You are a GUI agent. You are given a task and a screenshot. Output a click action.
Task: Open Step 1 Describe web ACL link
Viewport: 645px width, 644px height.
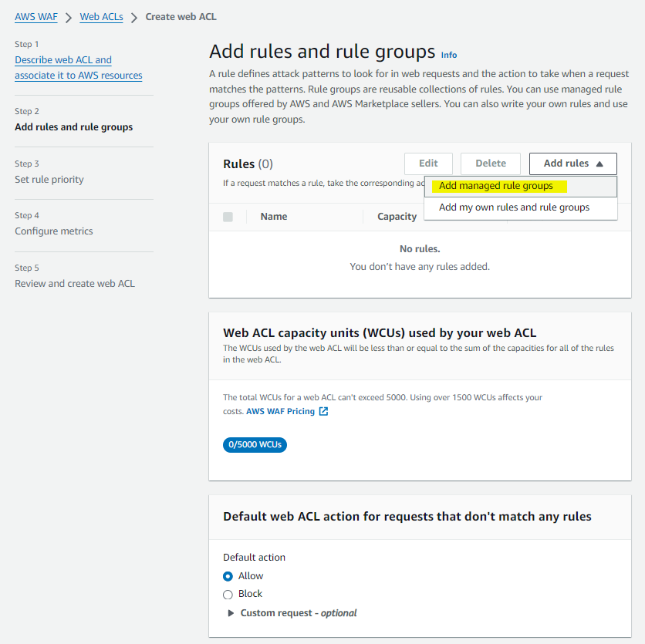tap(78, 67)
